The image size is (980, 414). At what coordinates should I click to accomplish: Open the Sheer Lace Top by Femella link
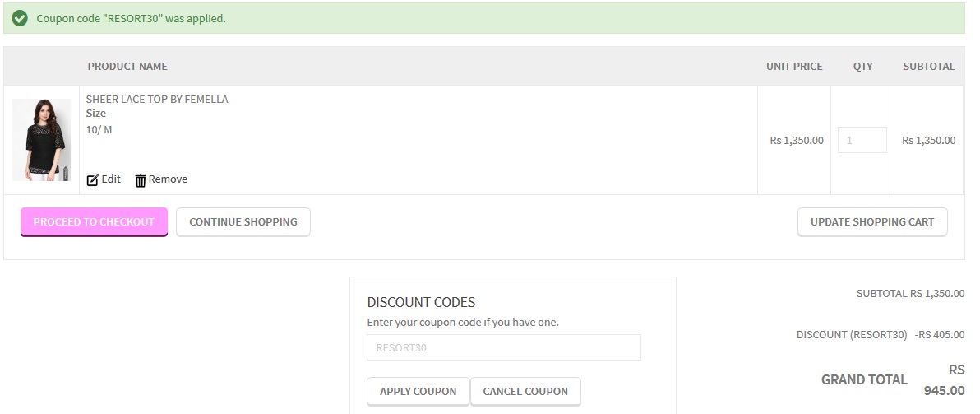click(x=157, y=99)
